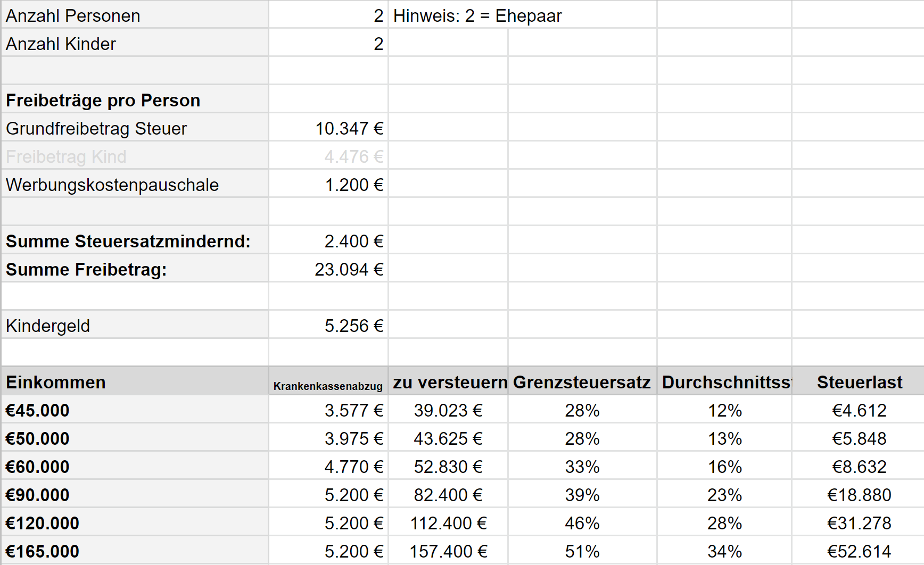924x565 pixels.
Task: Select the Einkommen column header
Action: click(x=135, y=382)
